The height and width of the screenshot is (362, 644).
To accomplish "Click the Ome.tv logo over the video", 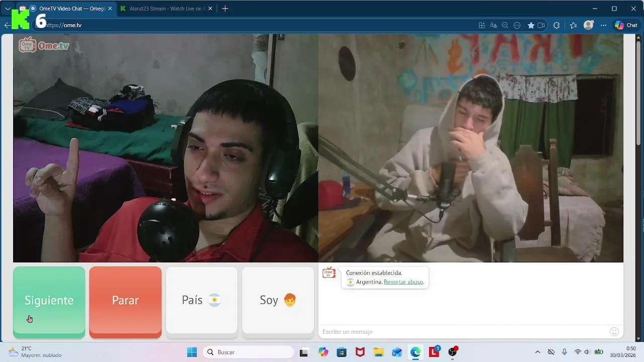I will [x=44, y=45].
